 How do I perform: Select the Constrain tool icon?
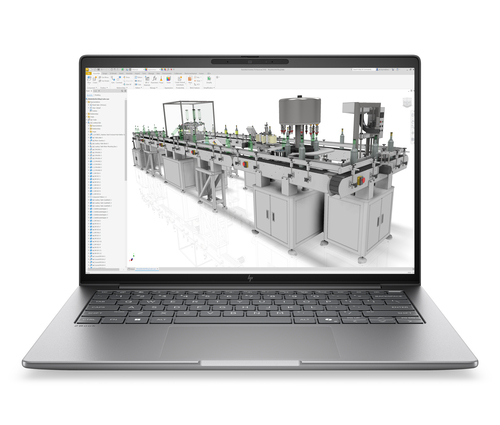pos(119,79)
